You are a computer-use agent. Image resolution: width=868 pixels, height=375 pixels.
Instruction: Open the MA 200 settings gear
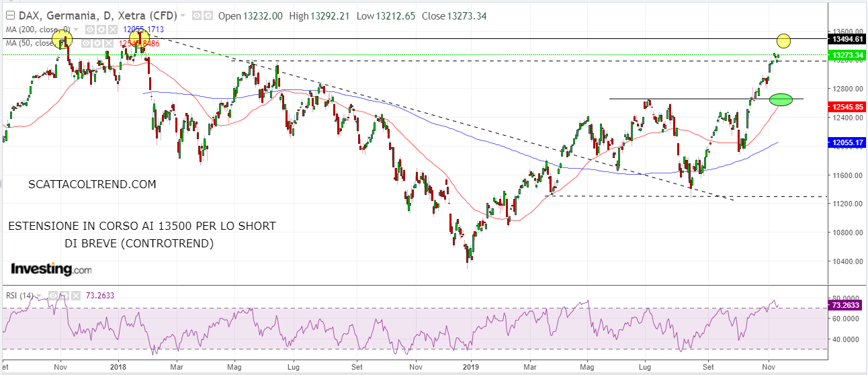point(101,30)
